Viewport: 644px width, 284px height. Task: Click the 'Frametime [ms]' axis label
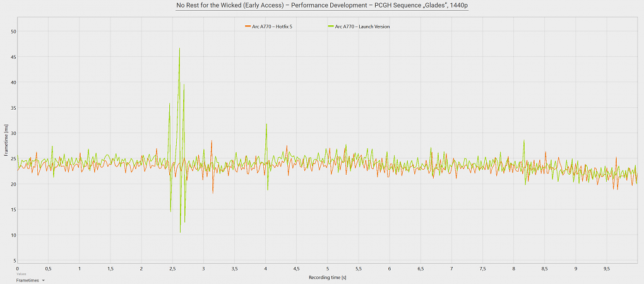tap(6, 141)
